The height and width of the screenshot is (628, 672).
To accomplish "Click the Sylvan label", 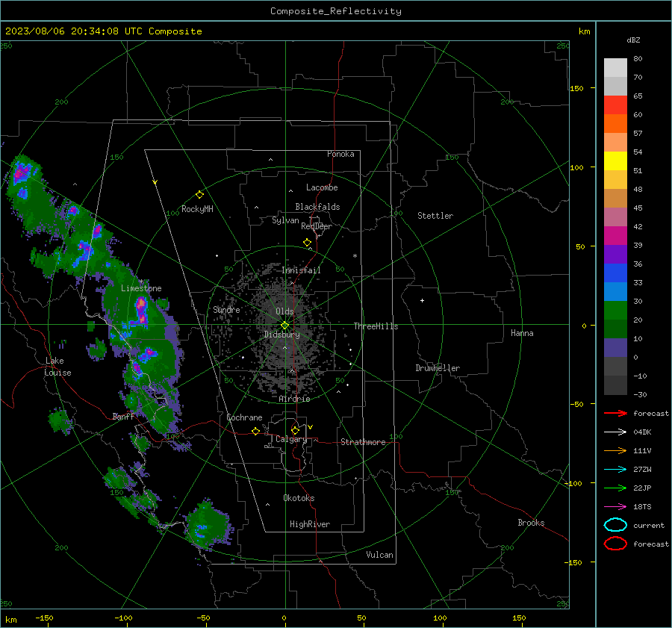I will click(x=285, y=220).
